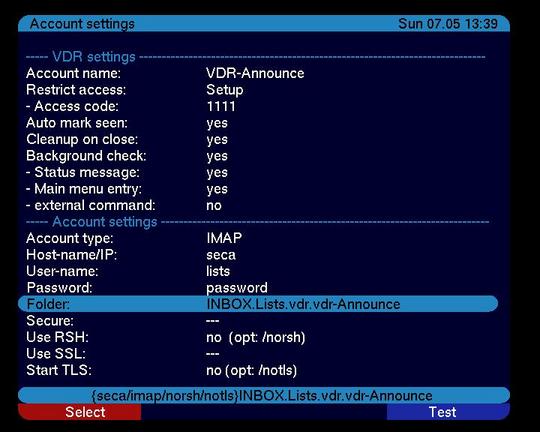Click the Account settings title bar text
The height and width of the screenshot is (432, 540).
tap(82, 24)
